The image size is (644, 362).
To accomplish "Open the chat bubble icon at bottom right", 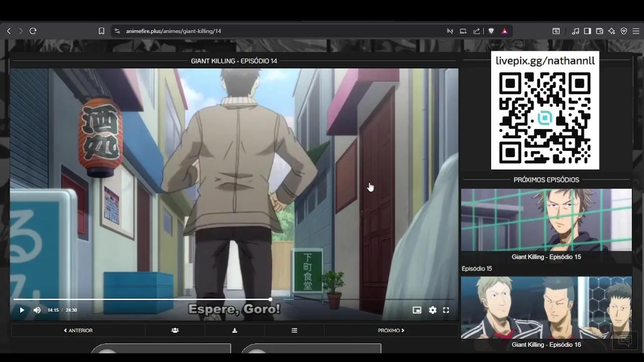I will click(625, 341).
